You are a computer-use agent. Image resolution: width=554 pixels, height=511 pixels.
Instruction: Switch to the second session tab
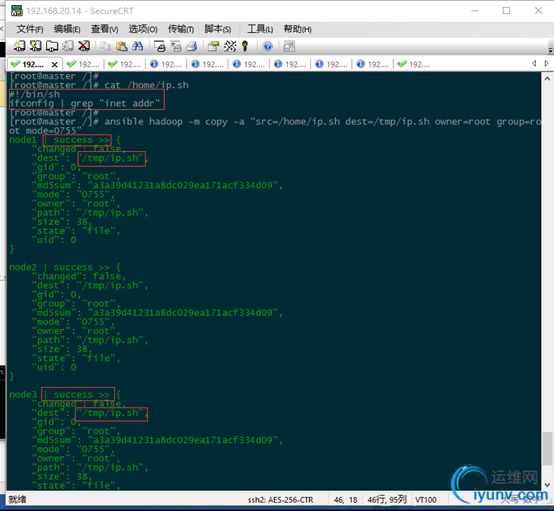tap(84, 64)
